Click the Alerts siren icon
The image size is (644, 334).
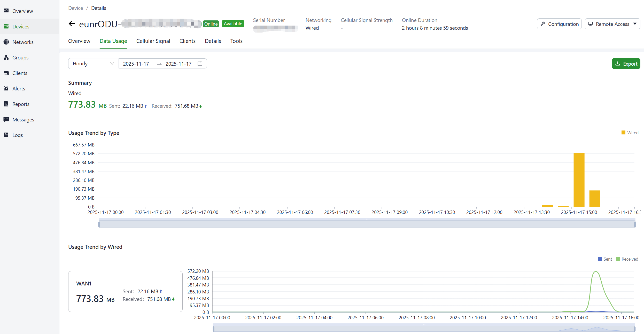[x=6, y=88]
